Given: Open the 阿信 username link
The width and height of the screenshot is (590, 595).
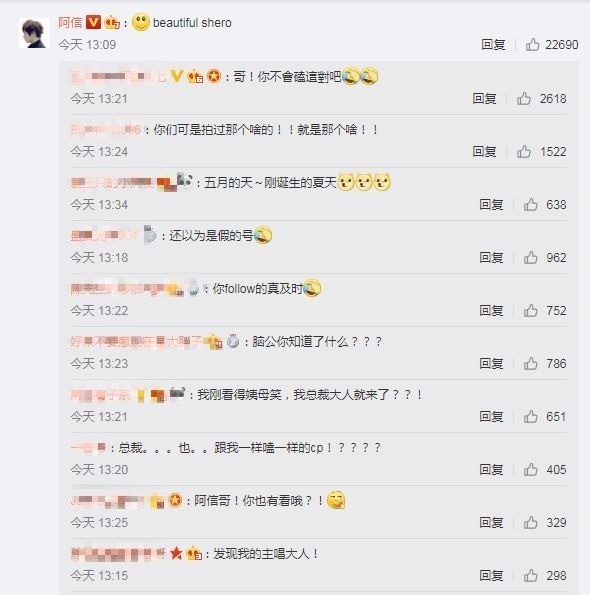Looking at the screenshot, I should (x=70, y=23).
